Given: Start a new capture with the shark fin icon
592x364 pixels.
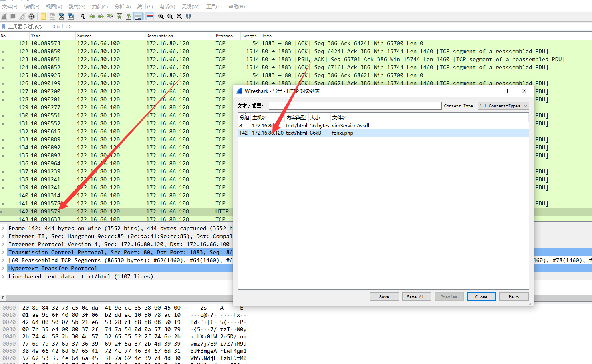Looking at the screenshot, I should [3, 16].
